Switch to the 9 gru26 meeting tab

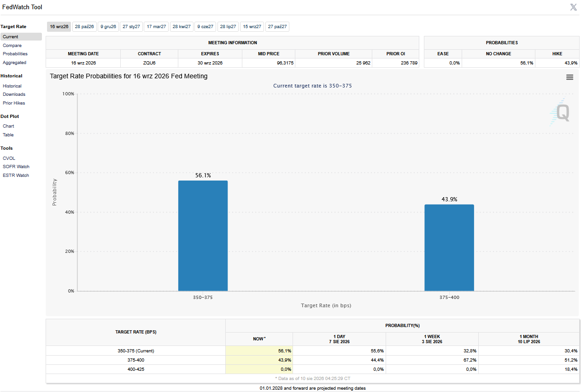pos(108,27)
